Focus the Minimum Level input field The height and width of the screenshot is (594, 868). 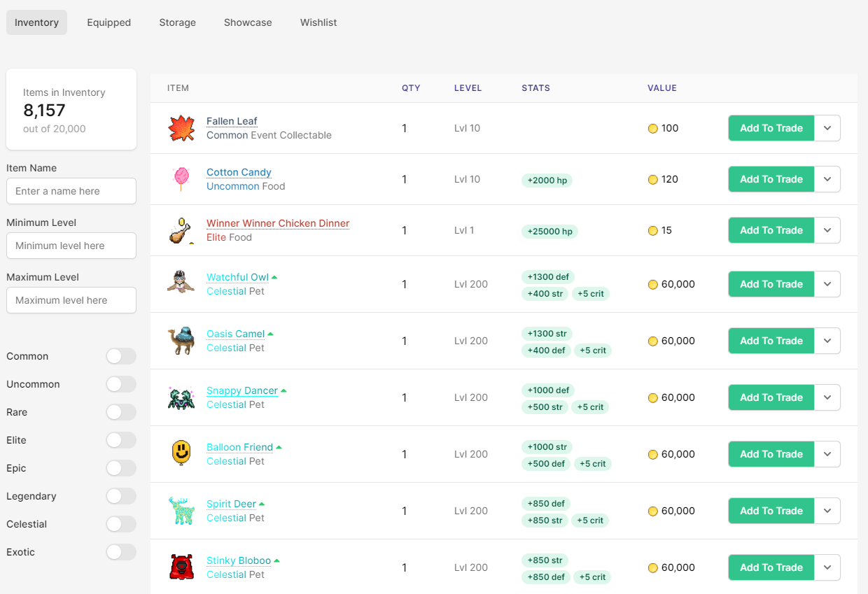tap(71, 246)
